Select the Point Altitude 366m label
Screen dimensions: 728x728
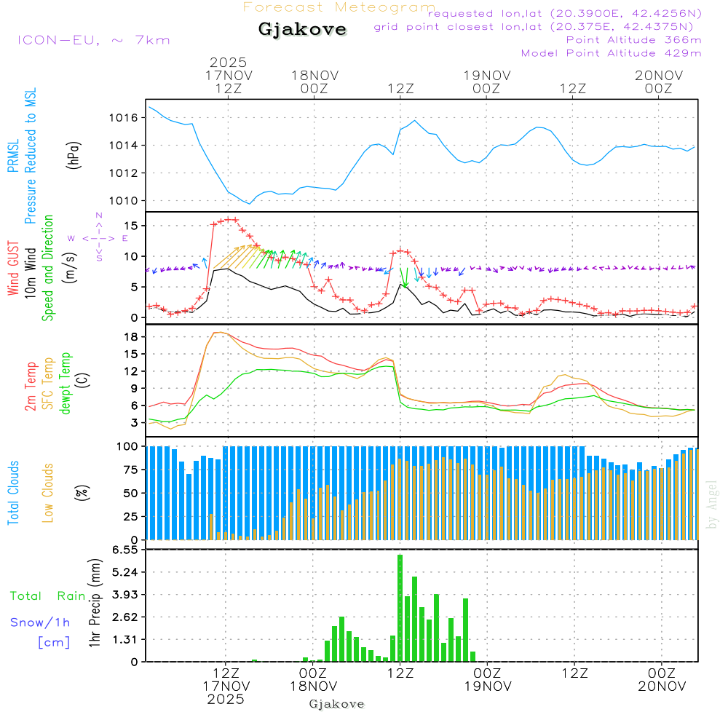point(633,40)
